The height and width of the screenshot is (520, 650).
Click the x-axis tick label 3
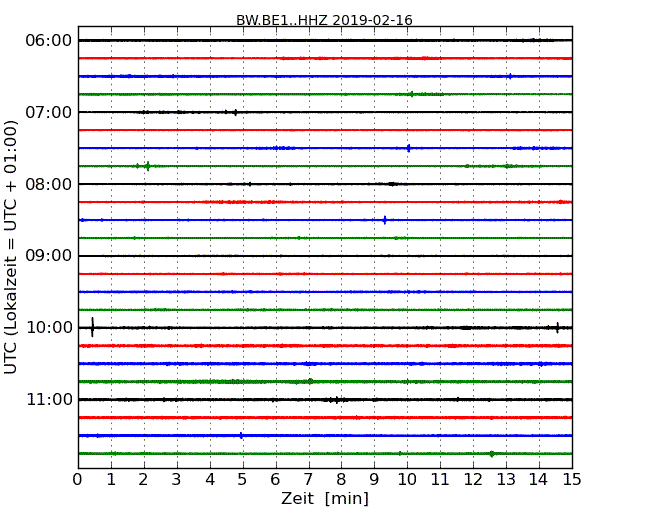(x=177, y=479)
